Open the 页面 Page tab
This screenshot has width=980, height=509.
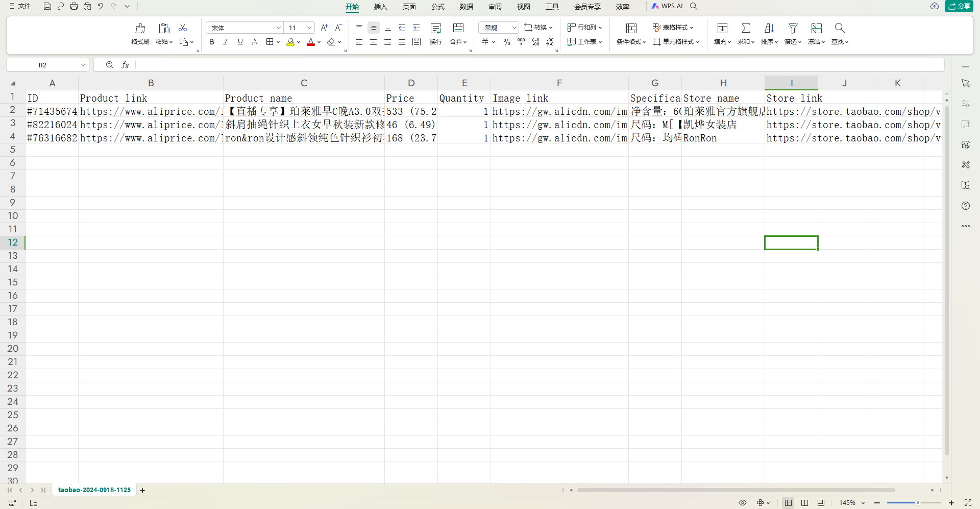[x=409, y=7]
